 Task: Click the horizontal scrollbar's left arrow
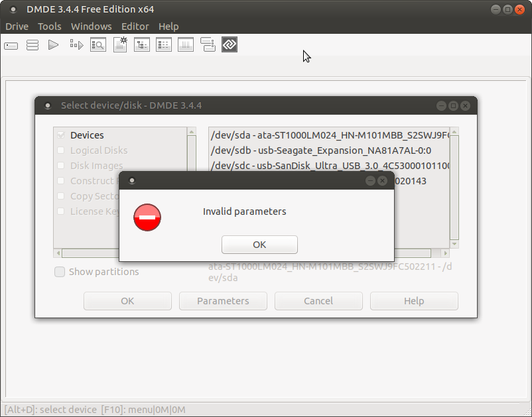click(58, 253)
